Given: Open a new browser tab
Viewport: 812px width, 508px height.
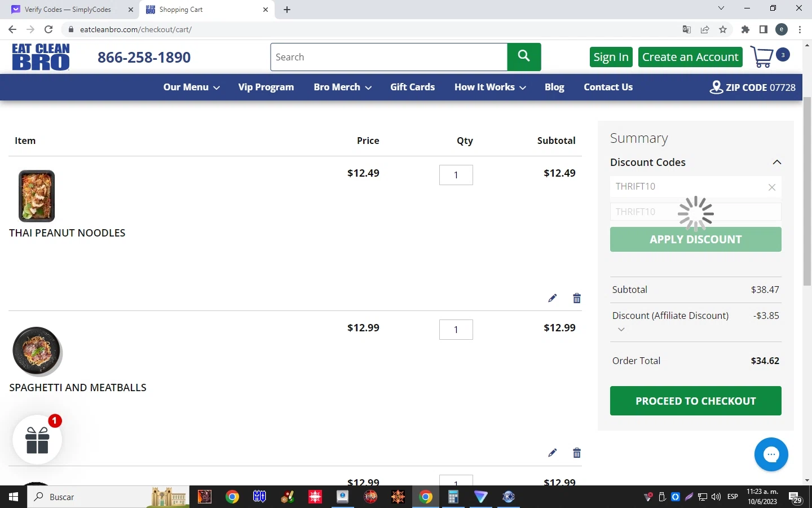Looking at the screenshot, I should click(x=287, y=10).
